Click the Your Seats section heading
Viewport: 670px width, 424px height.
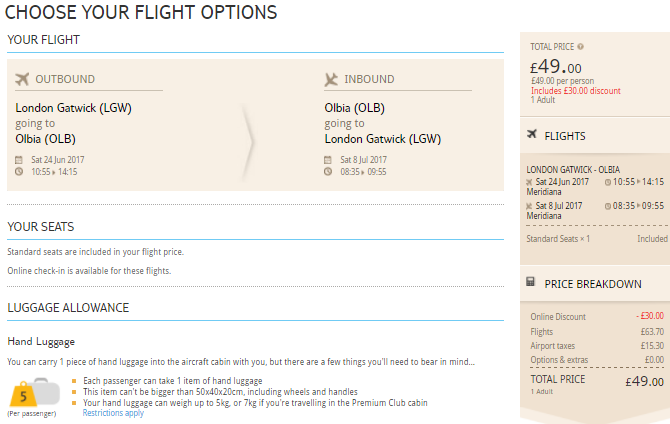(x=41, y=227)
